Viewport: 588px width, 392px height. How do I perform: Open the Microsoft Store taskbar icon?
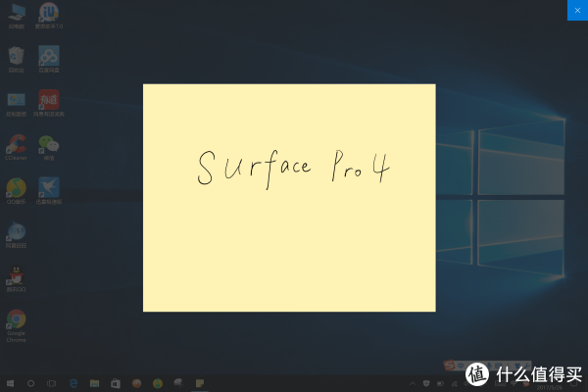coord(116,383)
